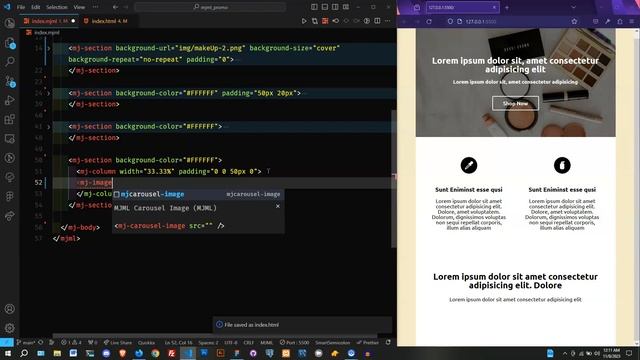This screenshot has height=360, width=640.
Task: Expand folded mj-section with makeUp-2.png background
Action: [49, 48]
